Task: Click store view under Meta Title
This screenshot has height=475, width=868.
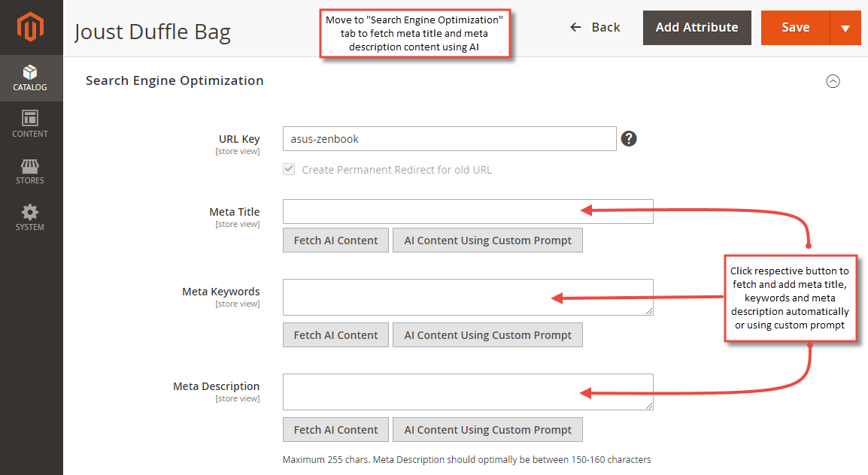Action: click(x=238, y=223)
